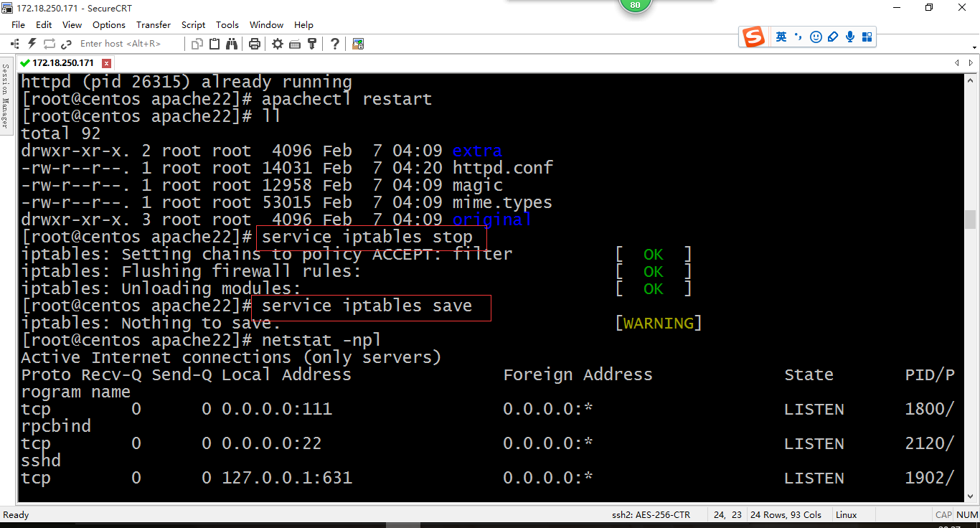The height and width of the screenshot is (528, 980).
Task: Click the Disconnect broken-link icon
Action: pyautogui.click(x=67, y=44)
